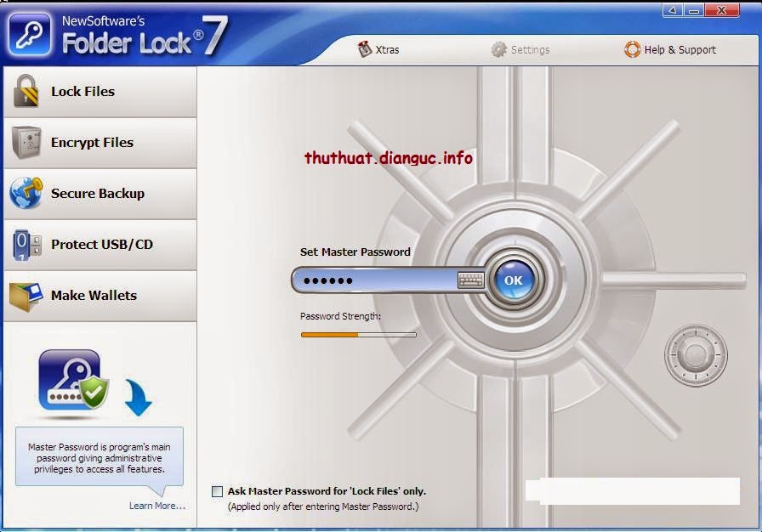Click the Settings gear icon

(498, 49)
